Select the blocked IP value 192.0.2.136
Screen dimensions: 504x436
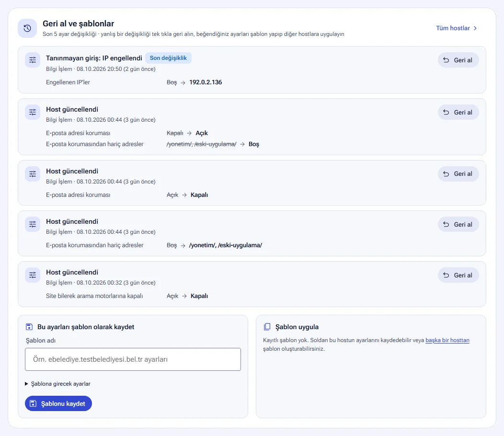click(206, 82)
